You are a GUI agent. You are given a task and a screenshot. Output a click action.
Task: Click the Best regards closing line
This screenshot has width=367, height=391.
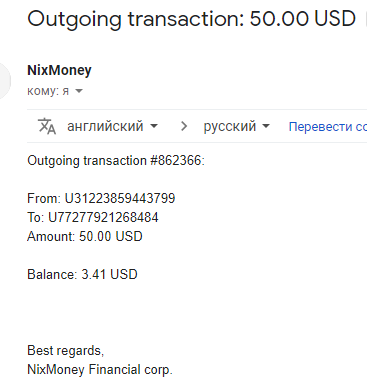66,351
